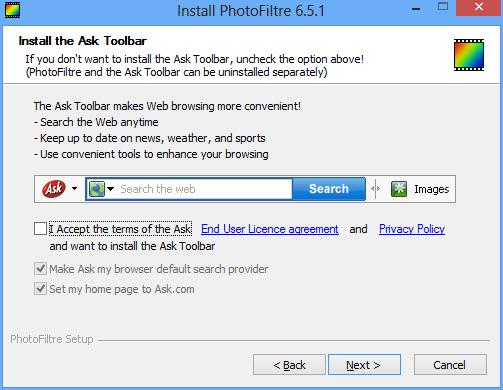The height and width of the screenshot is (390, 503).
Task: Minimize the installer window
Action: (x=416, y=8)
